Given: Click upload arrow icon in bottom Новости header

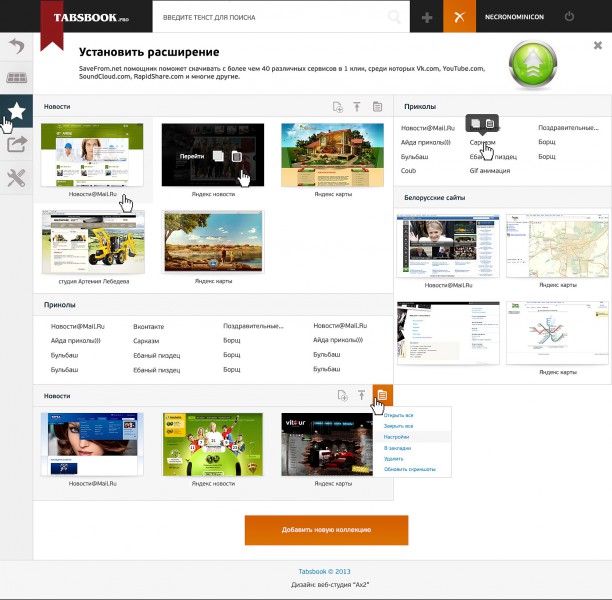Looking at the screenshot, I should (361, 395).
